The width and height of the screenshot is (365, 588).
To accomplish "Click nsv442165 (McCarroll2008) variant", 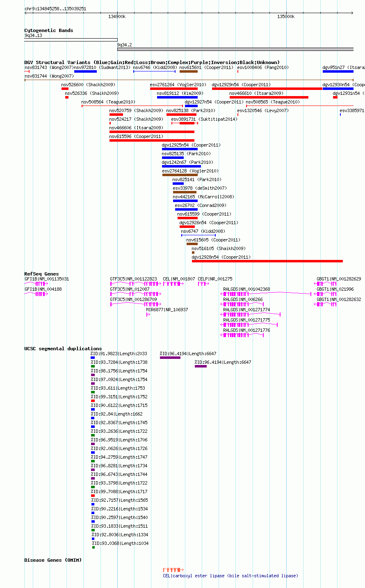I will pos(185,201).
